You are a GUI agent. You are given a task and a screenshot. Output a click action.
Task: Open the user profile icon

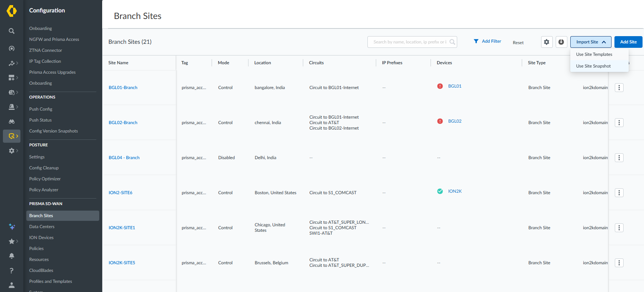(x=12, y=285)
